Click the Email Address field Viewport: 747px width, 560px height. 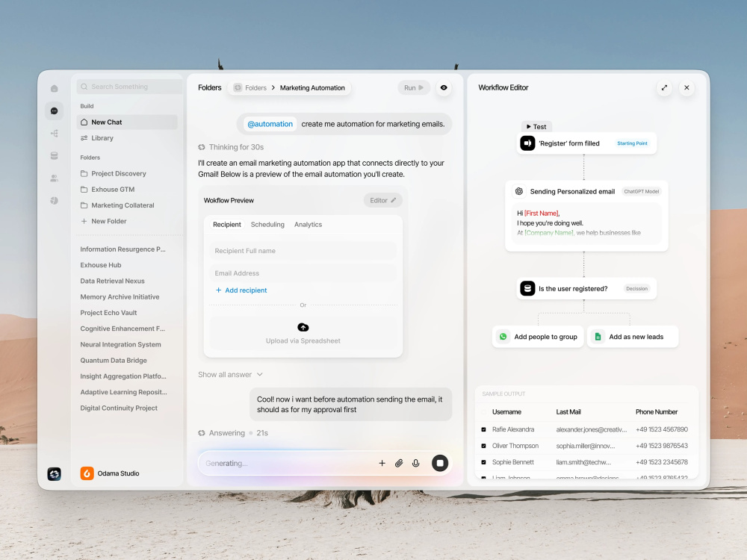tap(303, 273)
